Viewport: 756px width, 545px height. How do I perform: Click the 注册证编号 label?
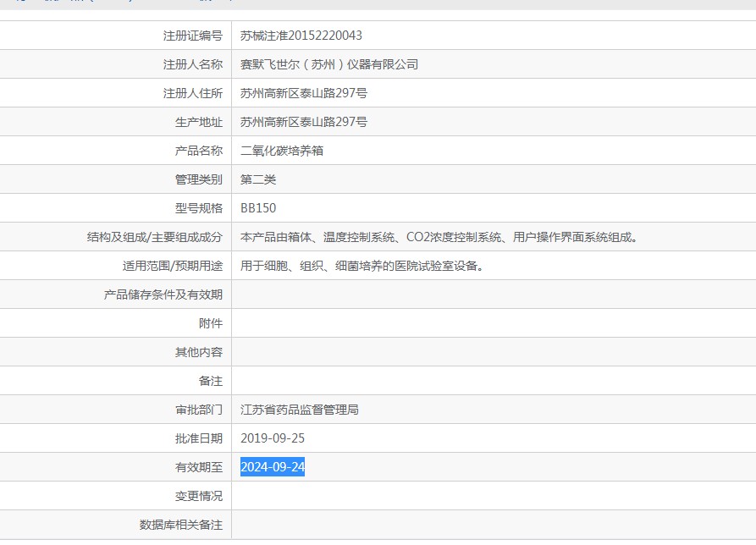click(193, 36)
